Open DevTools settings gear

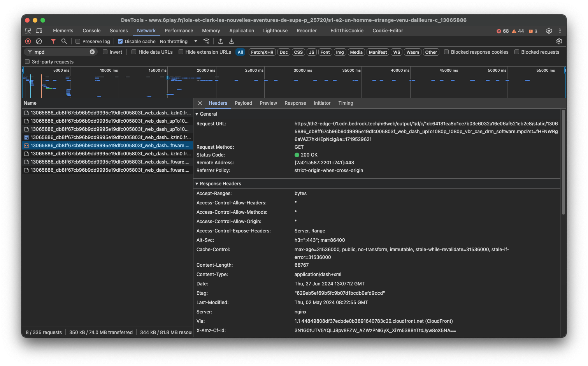click(x=549, y=31)
